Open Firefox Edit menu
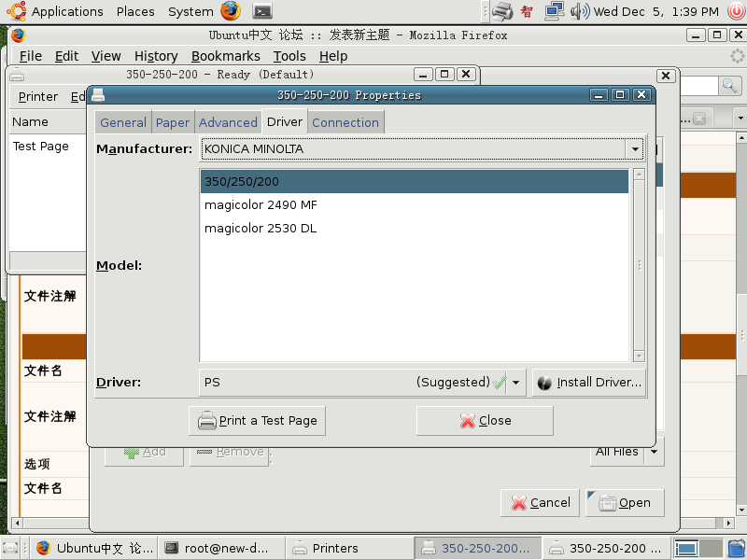This screenshot has height=560, width=747. (66, 56)
